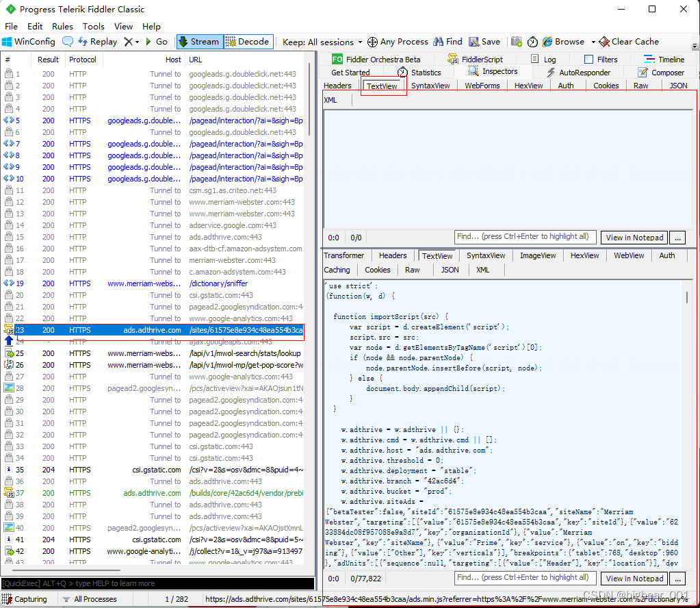Sort sessions by Protocol column
The height and width of the screenshot is (608, 700).
click(83, 60)
